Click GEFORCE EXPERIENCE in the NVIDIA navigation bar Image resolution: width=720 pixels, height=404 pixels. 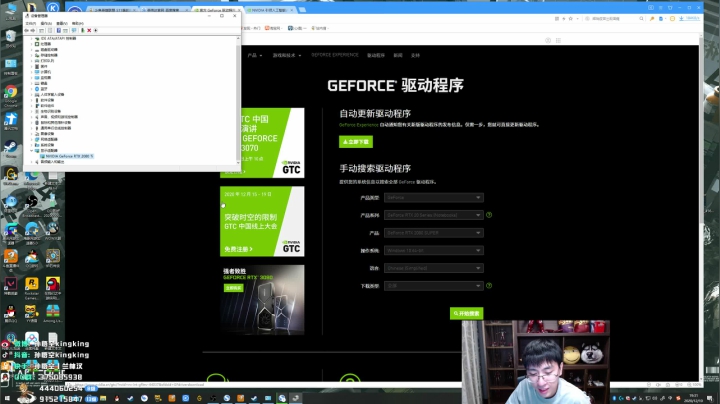pos(335,55)
